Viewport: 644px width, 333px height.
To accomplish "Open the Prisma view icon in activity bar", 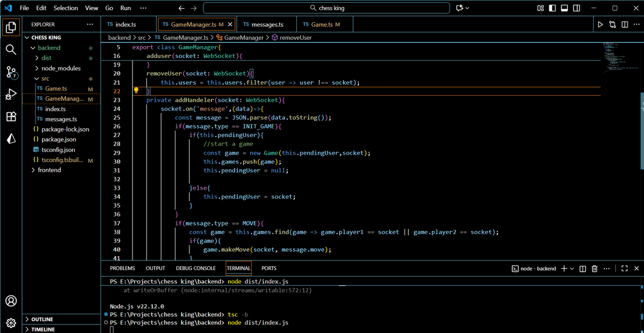I will 11,139.
